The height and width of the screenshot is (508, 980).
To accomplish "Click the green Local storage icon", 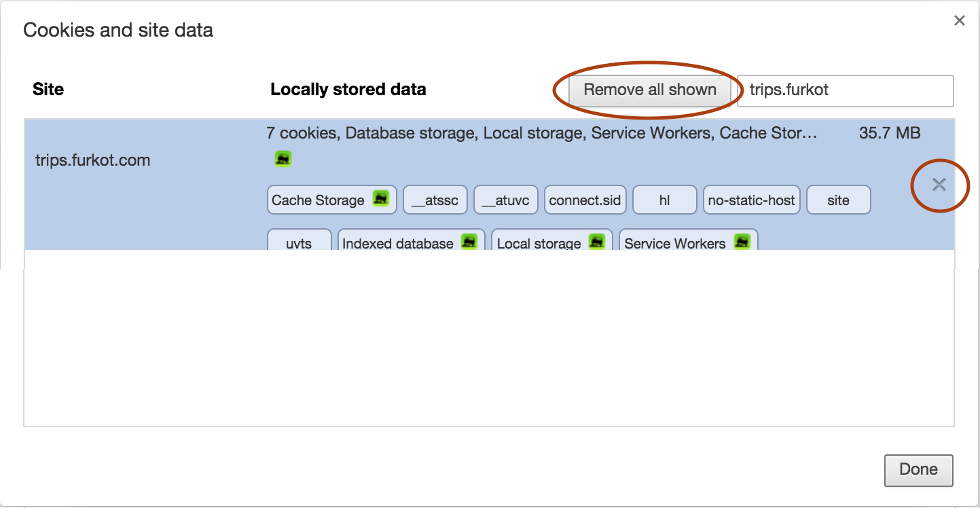I will point(597,241).
